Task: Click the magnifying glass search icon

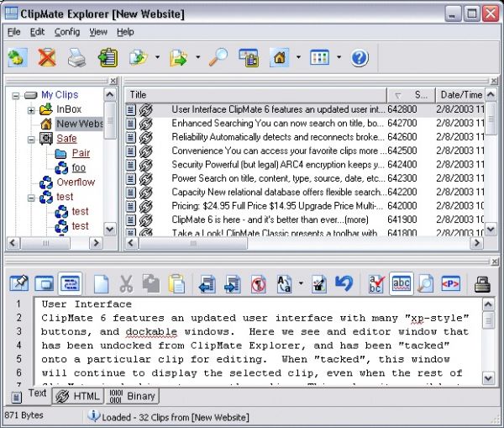Action: [218, 58]
